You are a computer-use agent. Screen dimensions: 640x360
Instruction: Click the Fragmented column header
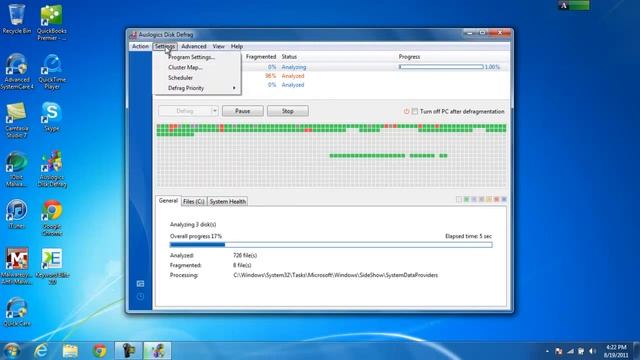point(261,57)
